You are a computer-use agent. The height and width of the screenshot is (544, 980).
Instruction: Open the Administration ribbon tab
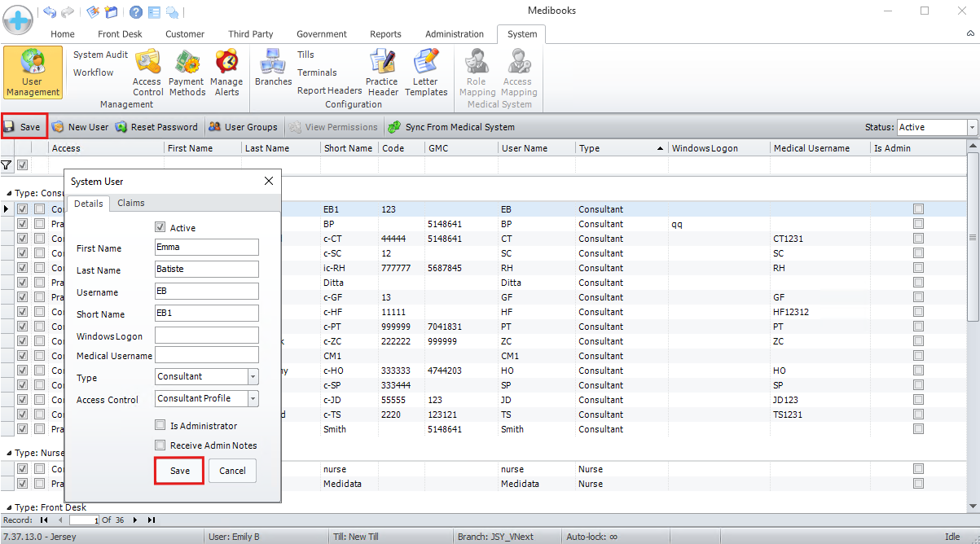click(455, 34)
